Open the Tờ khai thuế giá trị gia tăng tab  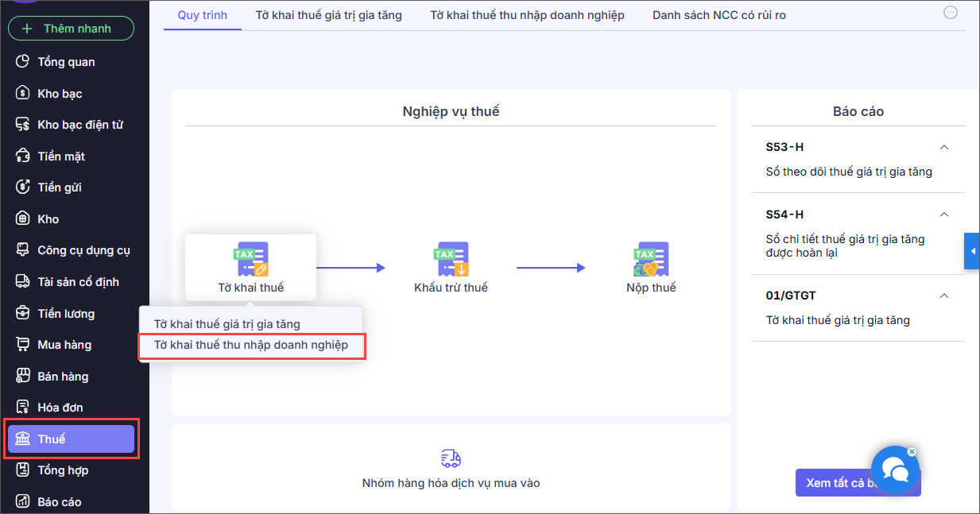click(x=329, y=15)
